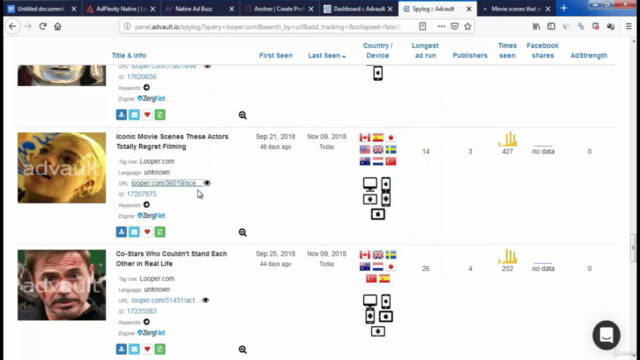Image resolution: width=640 pixels, height=360 pixels.
Task: Save page to Pocket
Action: (454, 27)
